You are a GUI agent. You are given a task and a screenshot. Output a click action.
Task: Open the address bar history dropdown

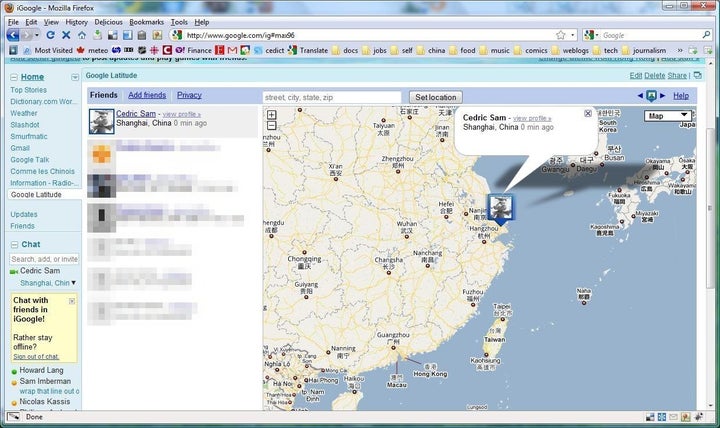tap(573, 35)
